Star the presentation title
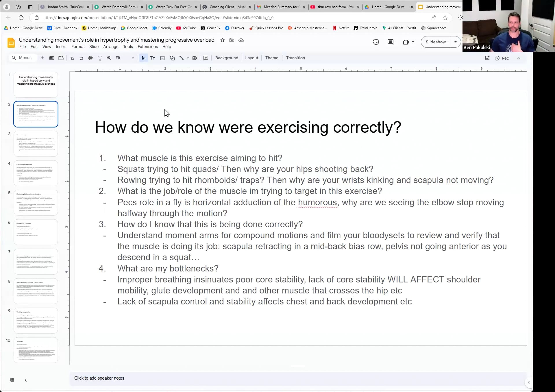Viewport: 555px width, 392px height. coord(223,40)
